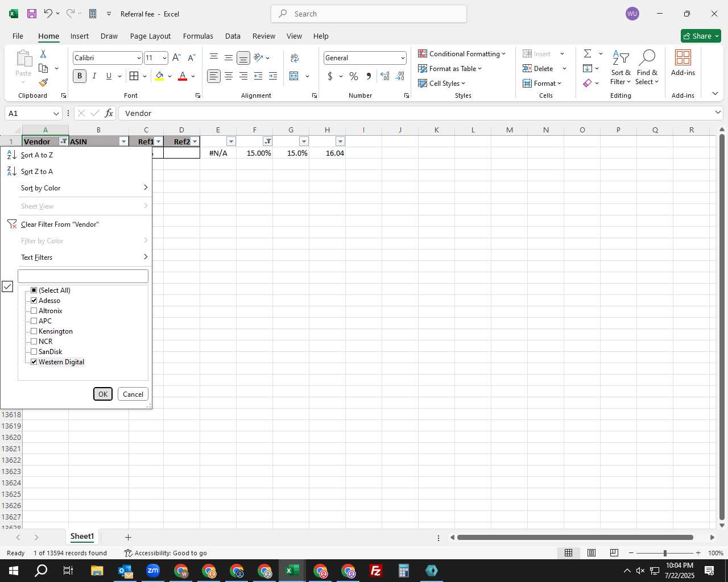Image resolution: width=728 pixels, height=582 pixels.
Task: Click the Find & Select button
Action: (647, 67)
